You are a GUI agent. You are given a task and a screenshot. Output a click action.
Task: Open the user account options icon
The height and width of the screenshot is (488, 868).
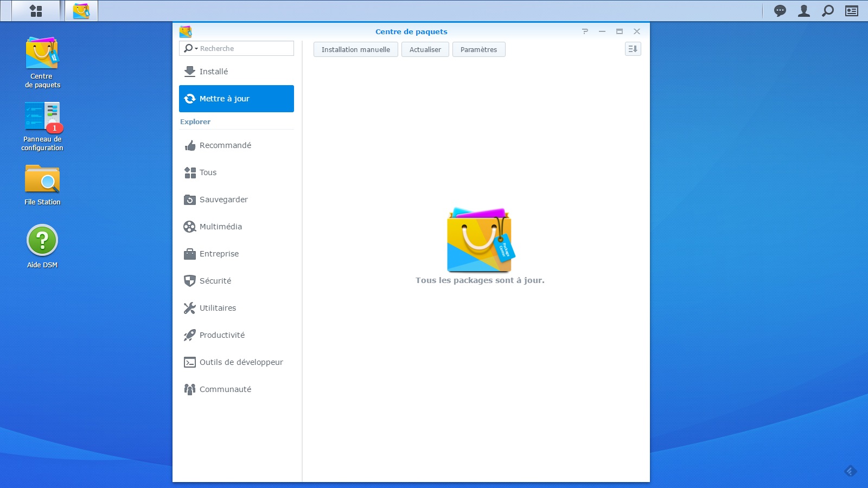(803, 11)
